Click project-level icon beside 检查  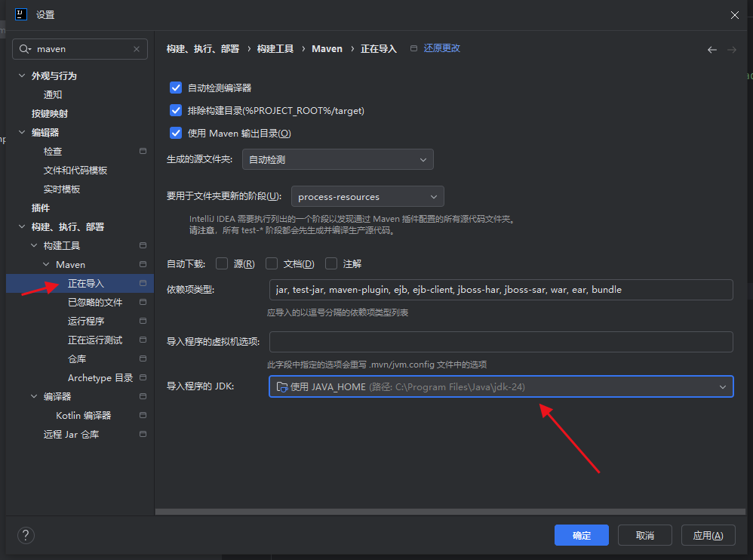coord(143,151)
